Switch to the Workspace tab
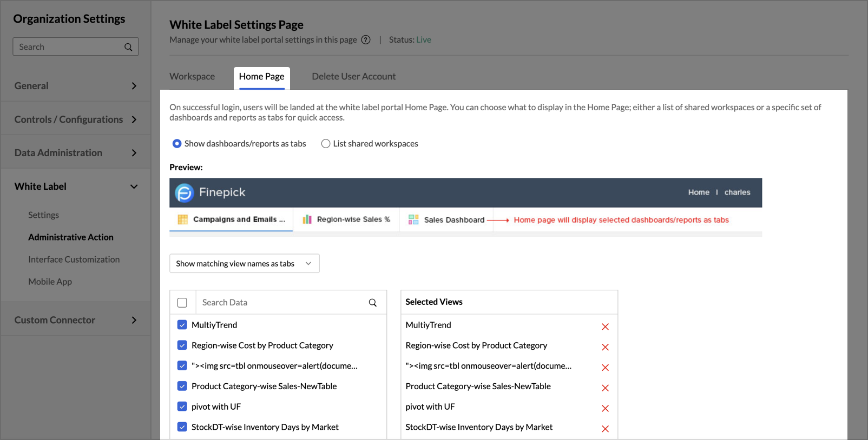The width and height of the screenshot is (868, 440). [192, 77]
